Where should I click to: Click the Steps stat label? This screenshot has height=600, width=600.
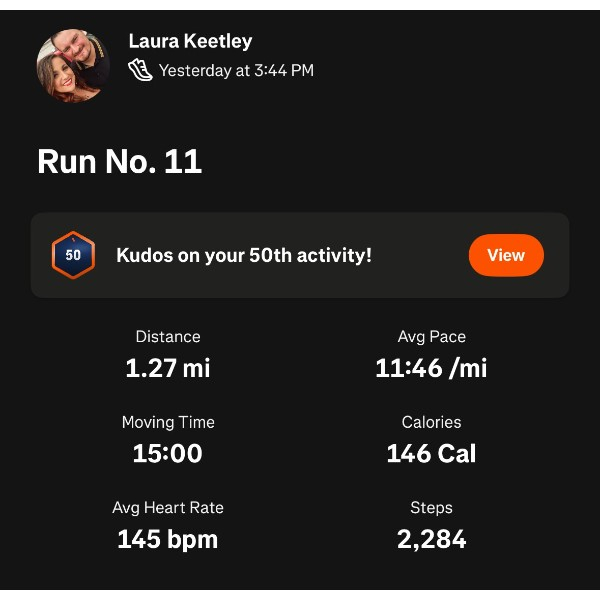tap(431, 508)
